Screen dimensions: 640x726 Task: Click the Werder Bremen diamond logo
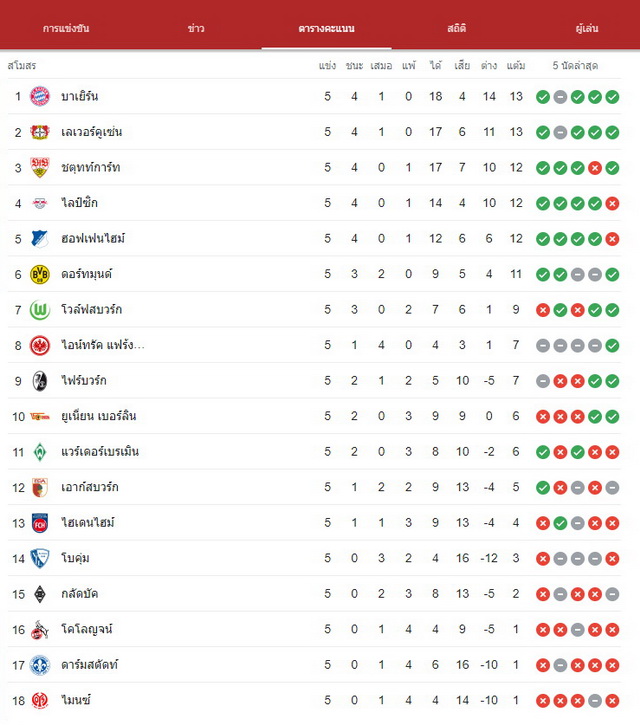pyautogui.click(x=40, y=451)
